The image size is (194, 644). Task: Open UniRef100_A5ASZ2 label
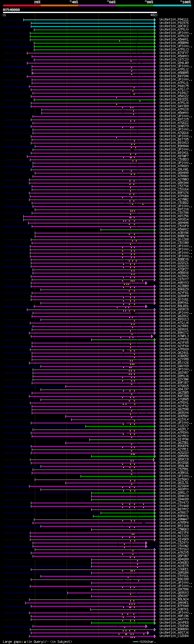[174, 96]
